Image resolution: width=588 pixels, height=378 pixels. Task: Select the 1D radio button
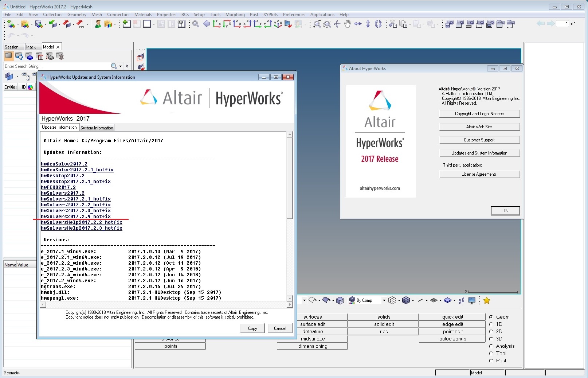point(491,324)
